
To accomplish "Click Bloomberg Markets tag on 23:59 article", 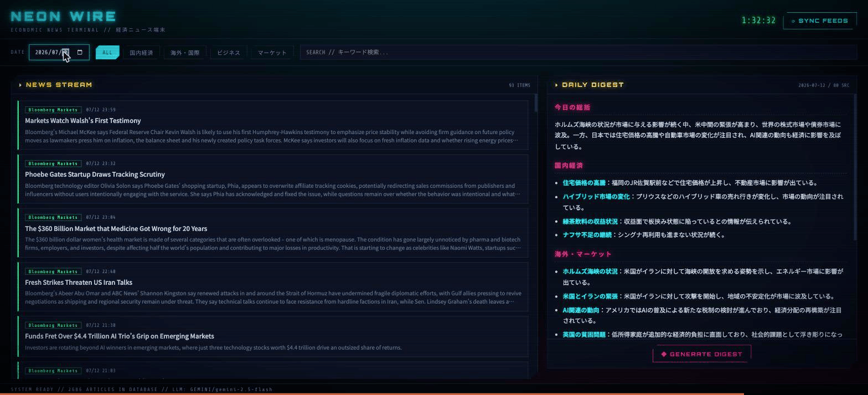I will [53, 110].
